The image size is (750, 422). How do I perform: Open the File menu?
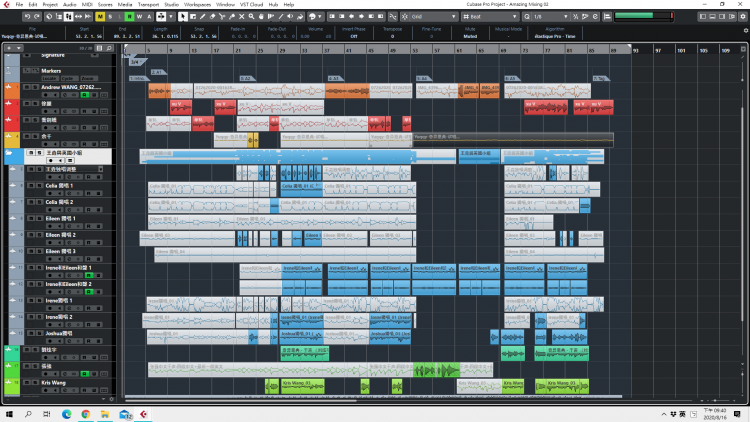point(19,4)
